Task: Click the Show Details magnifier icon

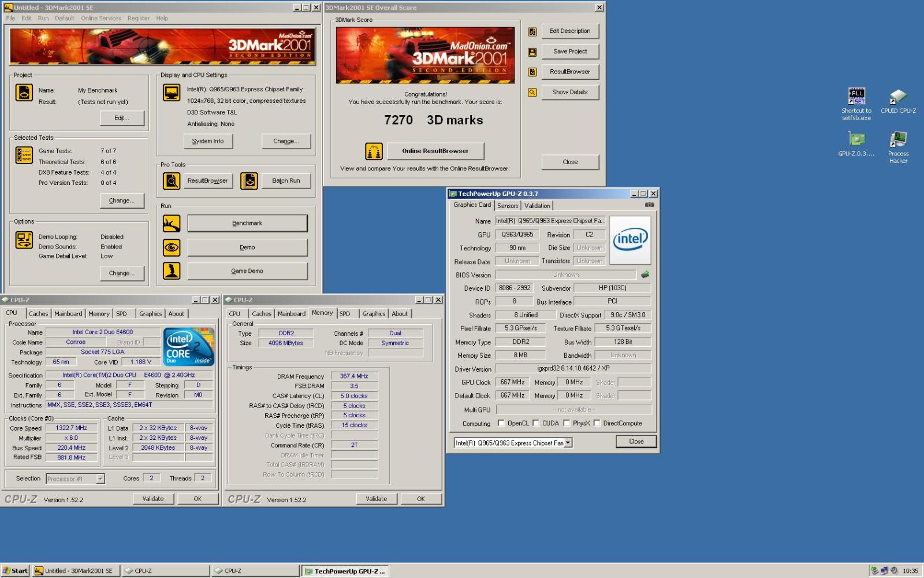Action: (532, 92)
